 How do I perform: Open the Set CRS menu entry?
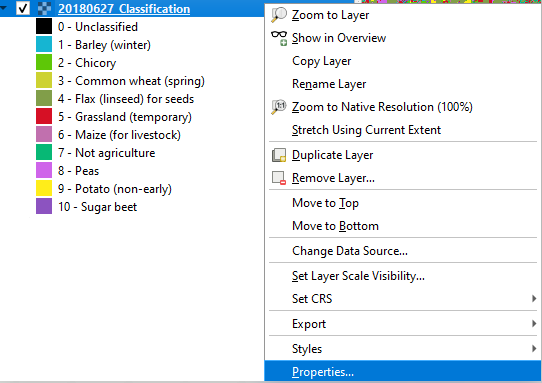(x=403, y=298)
